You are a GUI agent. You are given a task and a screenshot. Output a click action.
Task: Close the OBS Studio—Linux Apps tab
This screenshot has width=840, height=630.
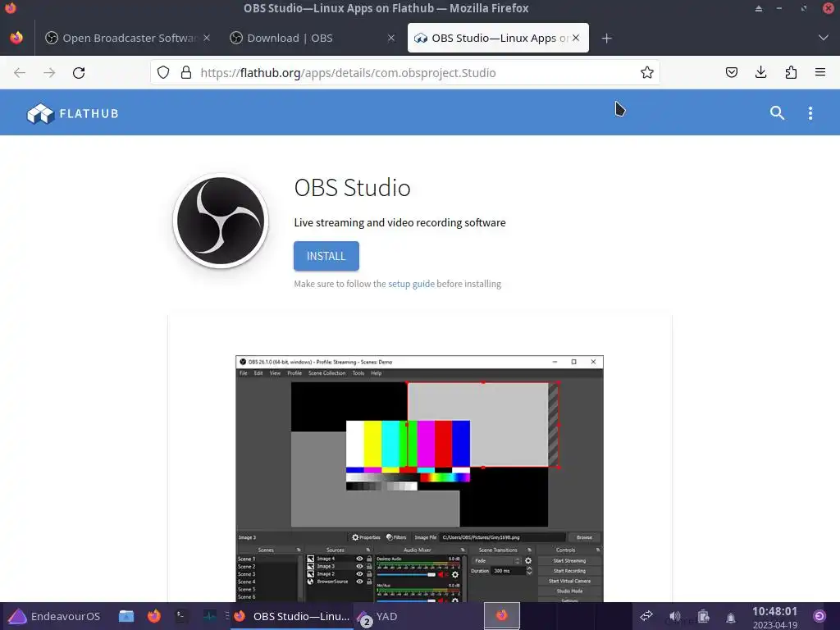[576, 38]
